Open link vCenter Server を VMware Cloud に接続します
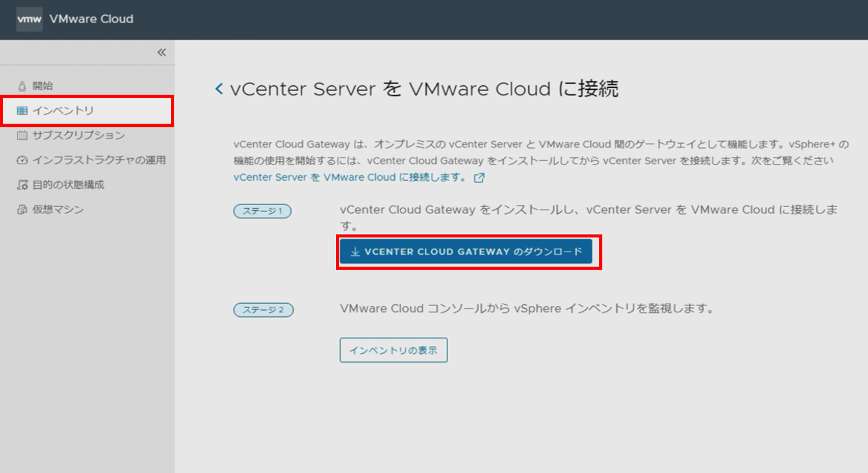868x473 pixels. pyautogui.click(x=350, y=178)
